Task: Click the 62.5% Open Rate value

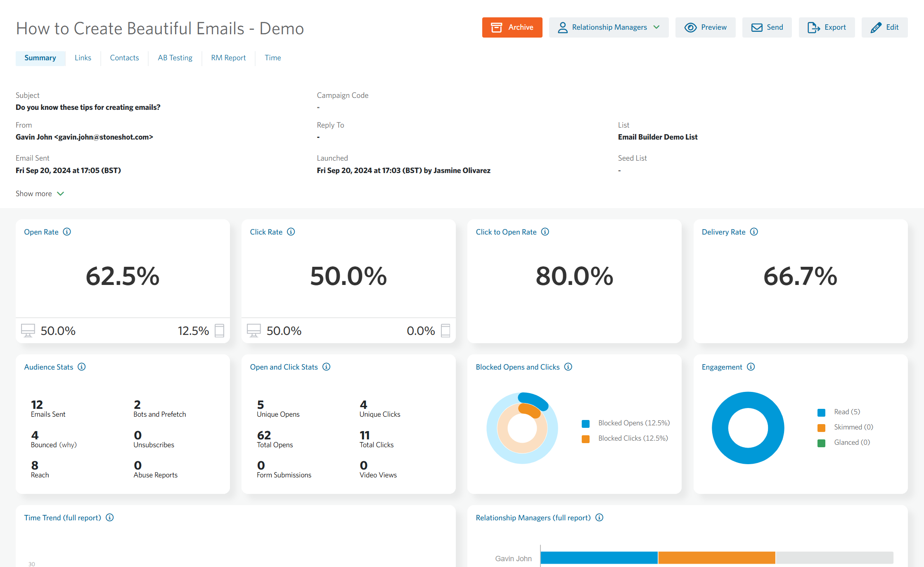Action: pos(123,276)
